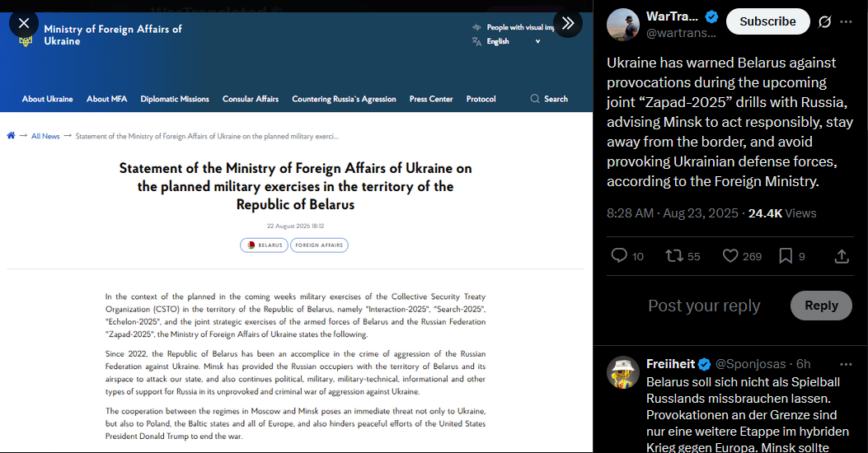Screen dimensions: 868x453
Task: Click WarTranslated verified badge
Action: tap(712, 16)
